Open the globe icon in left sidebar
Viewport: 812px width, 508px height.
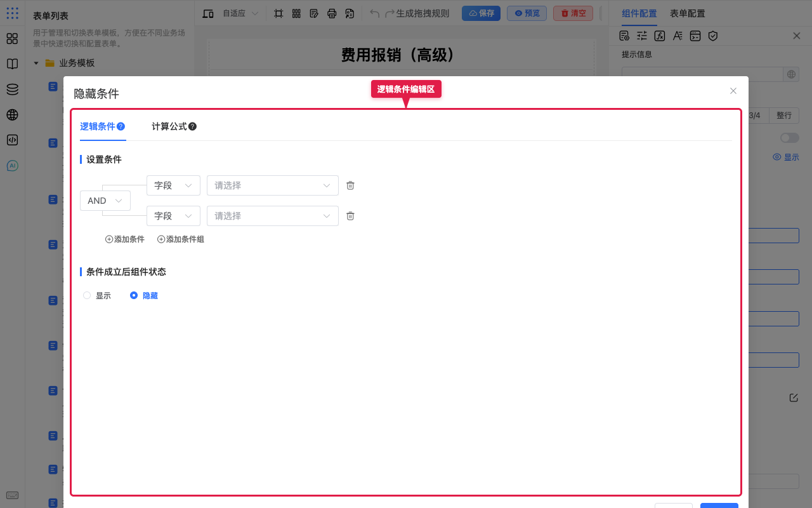(12, 115)
